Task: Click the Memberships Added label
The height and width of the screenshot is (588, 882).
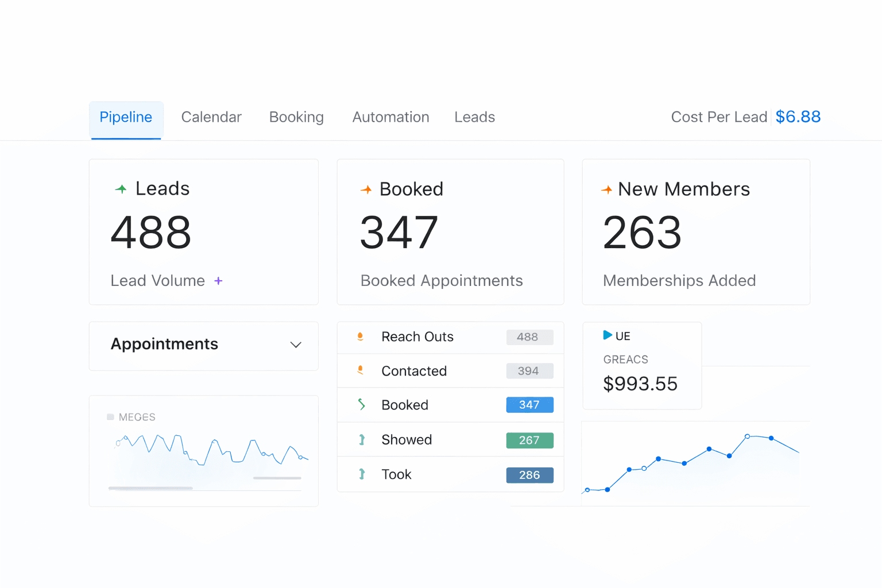Action: [x=679, y=281]
